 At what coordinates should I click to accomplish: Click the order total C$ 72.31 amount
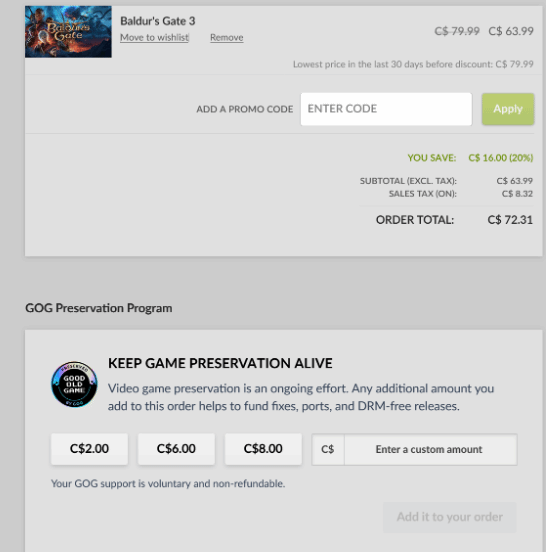pyautogui.click(x=510, y=220)
